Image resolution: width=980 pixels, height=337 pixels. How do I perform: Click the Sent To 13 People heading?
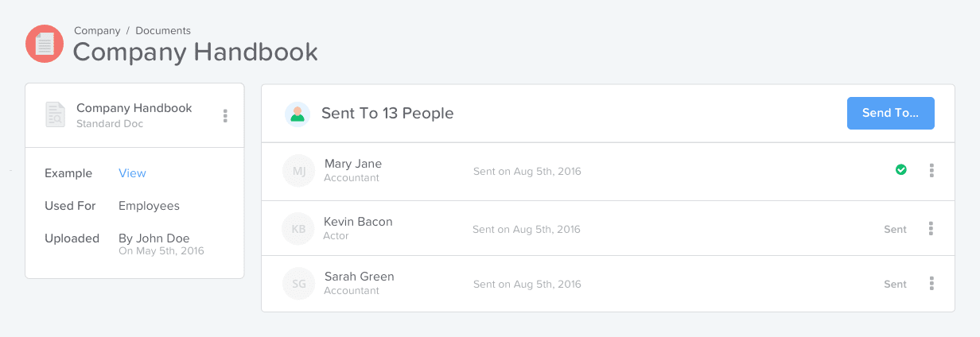[x=387, y=114]
